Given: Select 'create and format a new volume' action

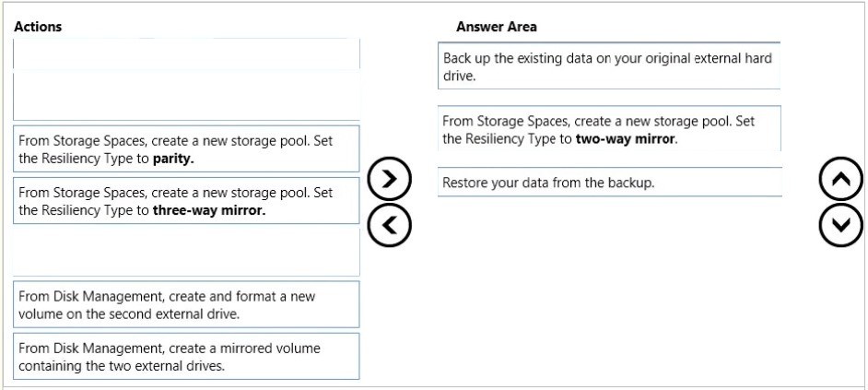Looking at the screenshot, I should [x=186, y=304].
